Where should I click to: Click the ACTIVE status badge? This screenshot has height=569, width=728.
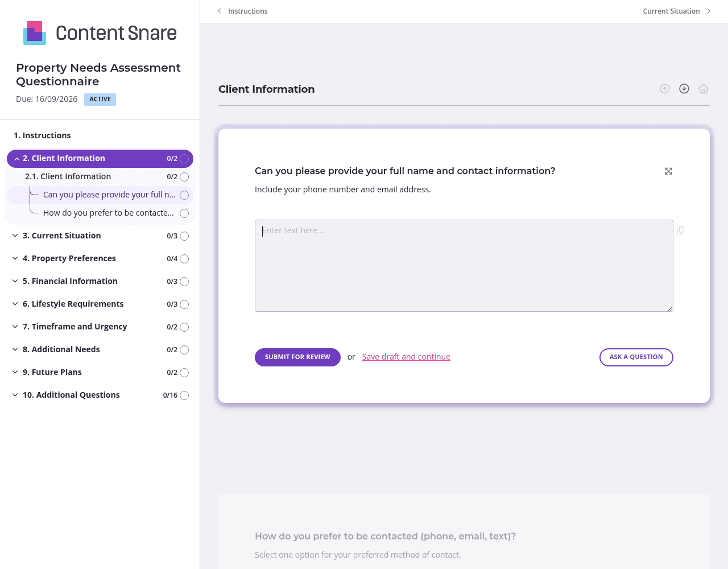(100, 100)
